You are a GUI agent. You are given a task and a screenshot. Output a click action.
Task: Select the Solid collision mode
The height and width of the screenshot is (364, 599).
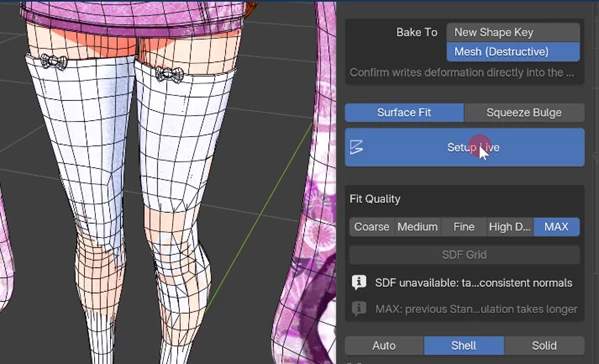[x=544, y=346]
